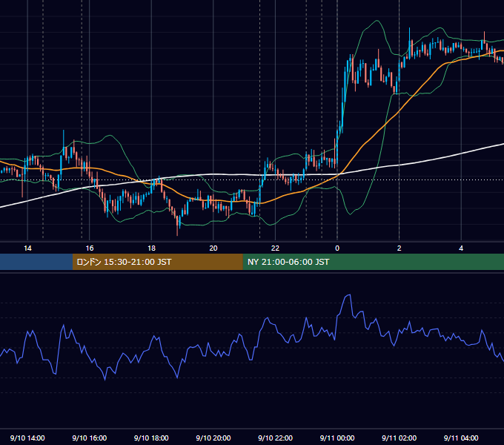The width and height of the screenshot is (504, 445).
Task: Click the 9/11 00:00 time label
Action: click(337, 438)
